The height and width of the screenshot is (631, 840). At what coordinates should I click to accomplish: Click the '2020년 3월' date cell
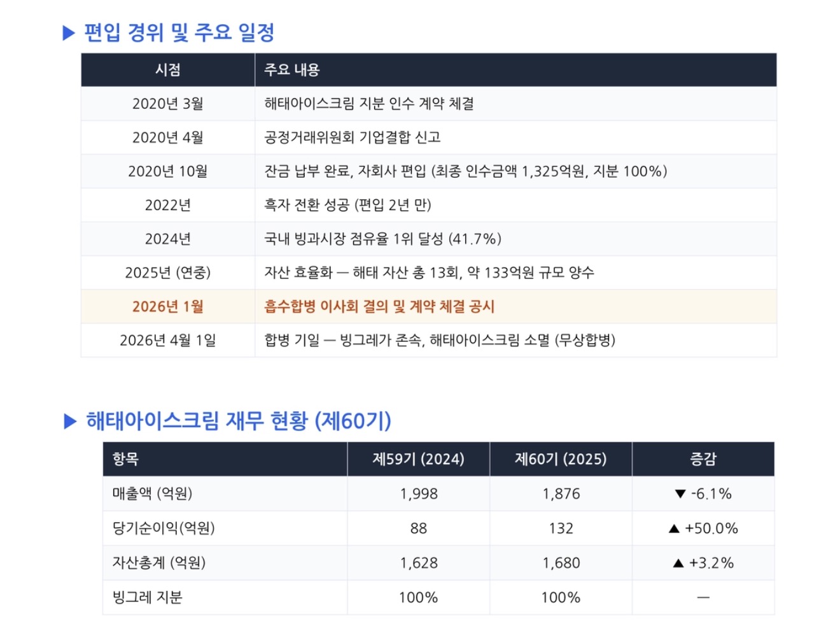click(168, 104)
